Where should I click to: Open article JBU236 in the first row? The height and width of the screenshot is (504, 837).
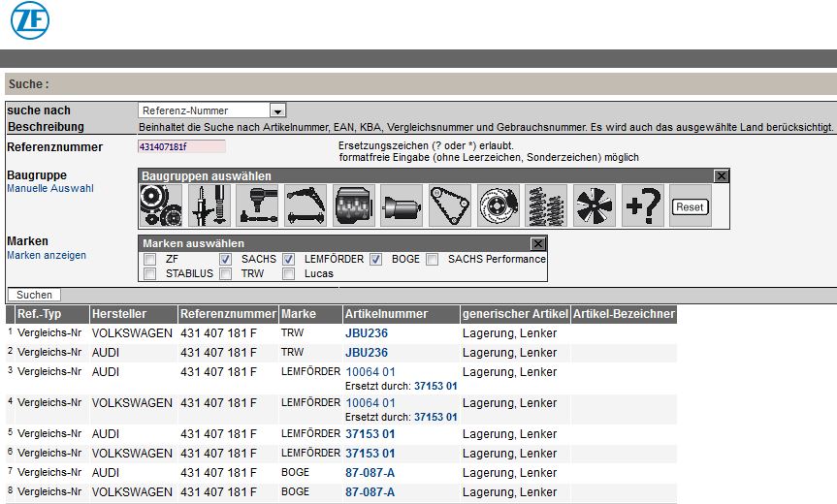coord(367,333)
